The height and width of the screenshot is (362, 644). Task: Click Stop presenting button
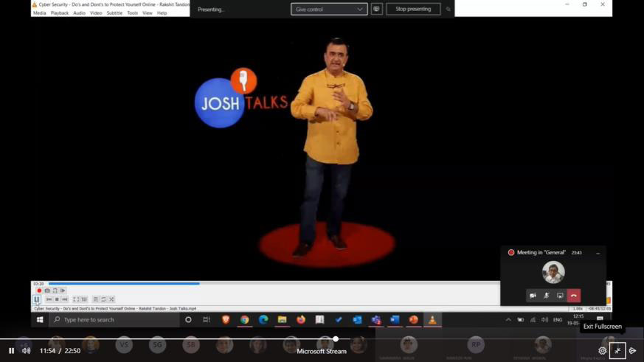pyautogui.click(x=413, y=9)
